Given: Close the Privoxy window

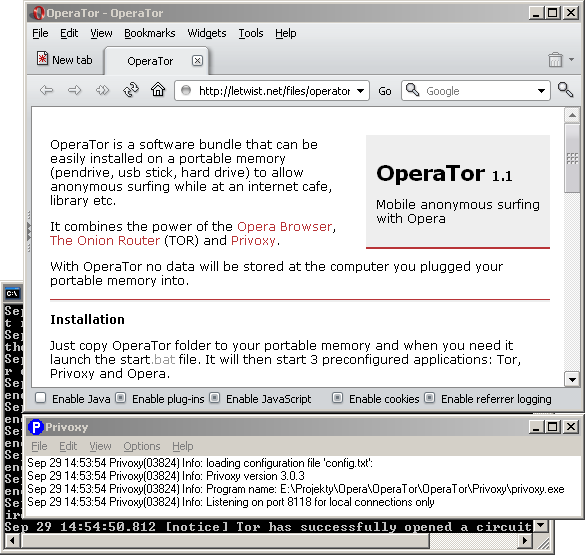Looking at the screenshot, I should [571, 427].
